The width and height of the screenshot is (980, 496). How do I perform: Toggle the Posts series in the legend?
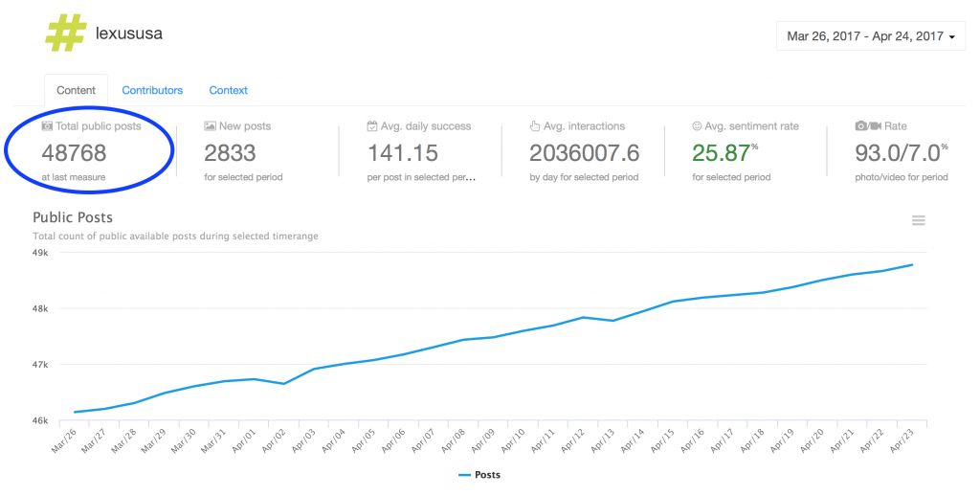tap(479, 475)
